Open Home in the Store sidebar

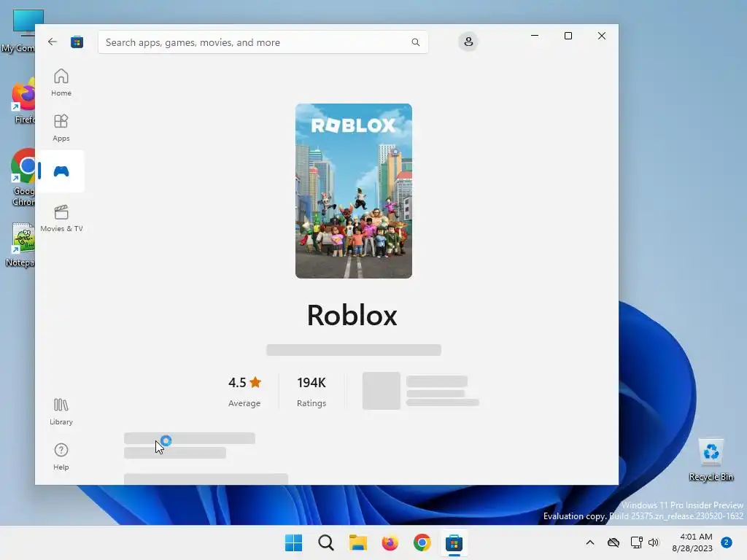61,82
